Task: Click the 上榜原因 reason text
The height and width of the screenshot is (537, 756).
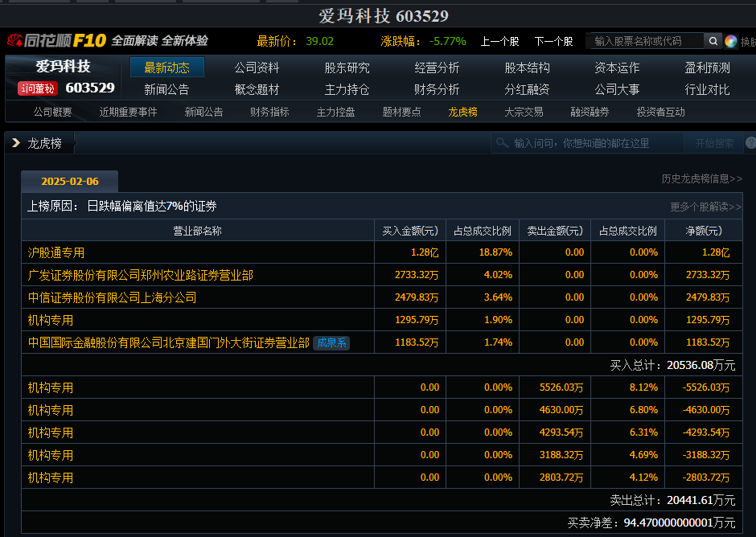Action: [x=122, y=207]
